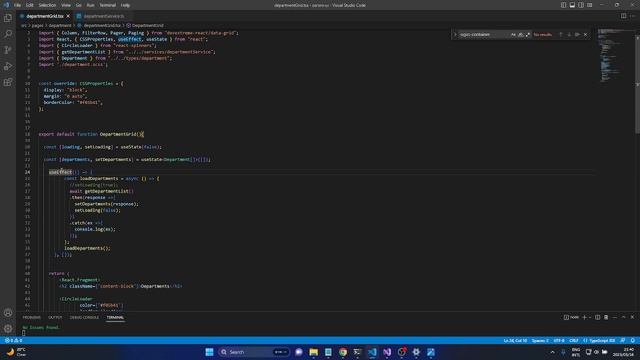640x360 pixels.
Task: Toggle Match Whole Word in find widget
Action: point(520,35)
